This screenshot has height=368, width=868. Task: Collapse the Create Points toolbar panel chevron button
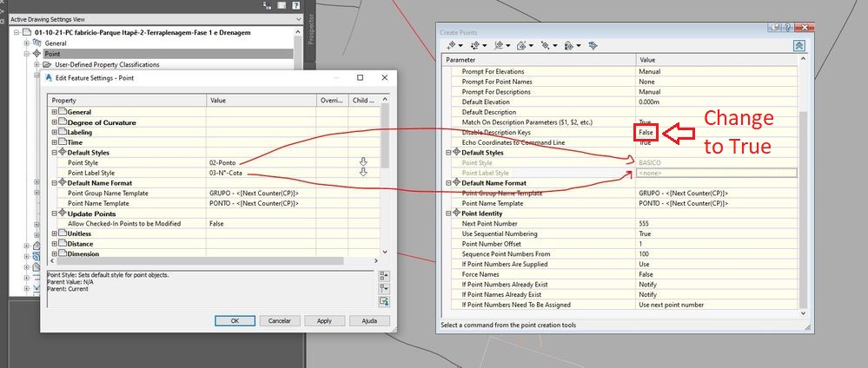coord(798,45)
